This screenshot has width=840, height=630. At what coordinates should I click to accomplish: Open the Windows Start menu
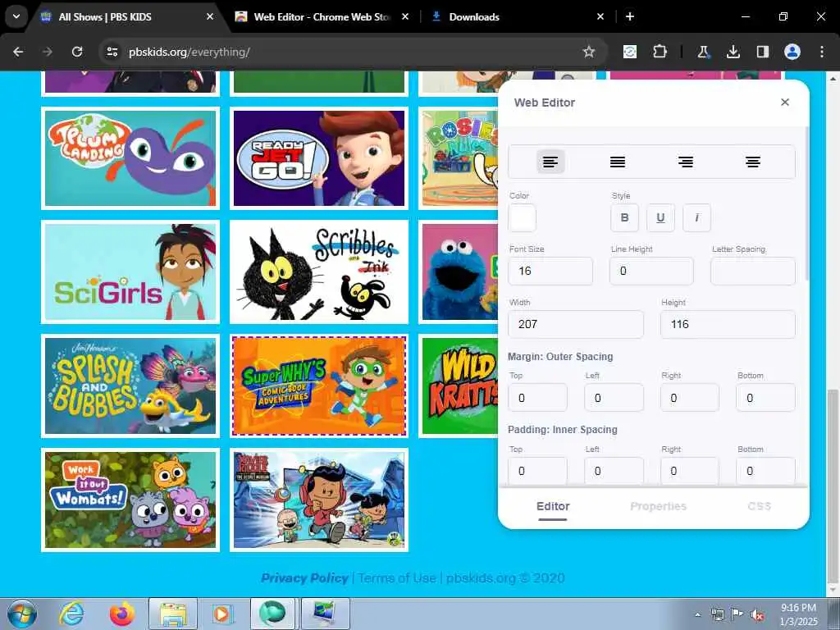22,614
